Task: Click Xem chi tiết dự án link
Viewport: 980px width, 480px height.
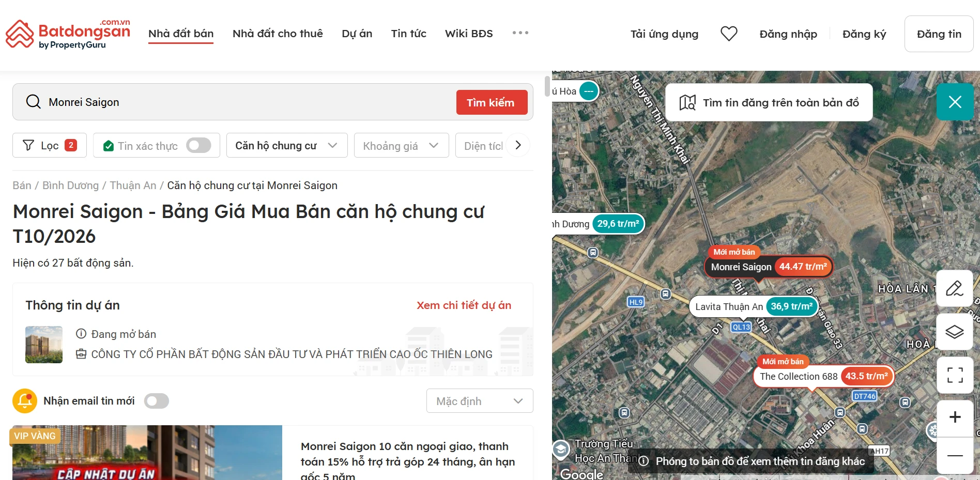Action: tap(464, 305)
